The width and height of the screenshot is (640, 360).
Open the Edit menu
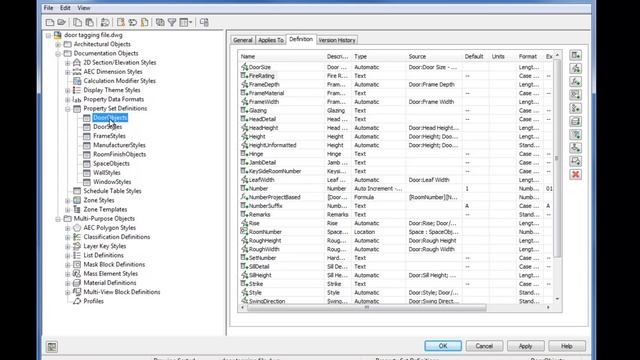(65, 8)
